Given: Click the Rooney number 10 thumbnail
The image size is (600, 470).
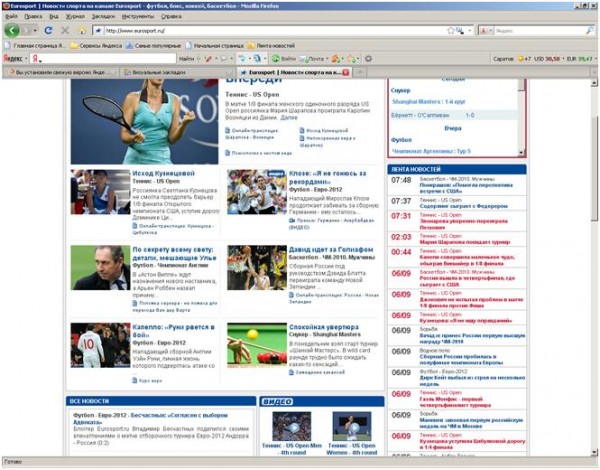Looking at the screenshot, I should [x=101, y=346].
